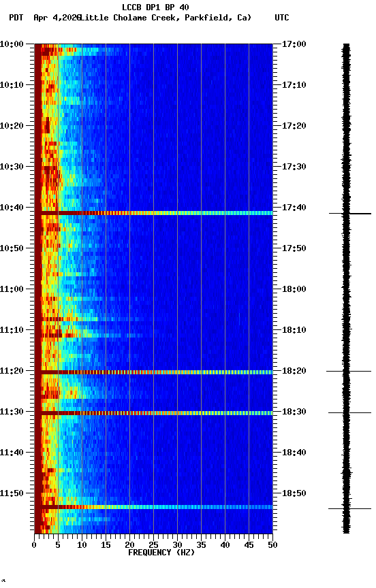Click the 17:10 UTC time label
Image resolution: width=376 pixels, height=588 pixels.
click(x=294, y=85)
